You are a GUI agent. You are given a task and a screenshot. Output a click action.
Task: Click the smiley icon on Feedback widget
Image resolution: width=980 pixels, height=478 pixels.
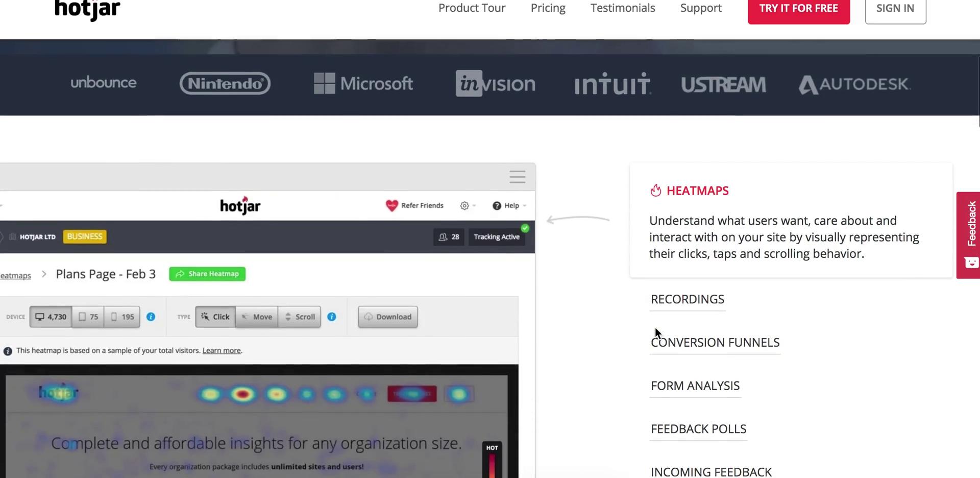click(x=971, y=263)
